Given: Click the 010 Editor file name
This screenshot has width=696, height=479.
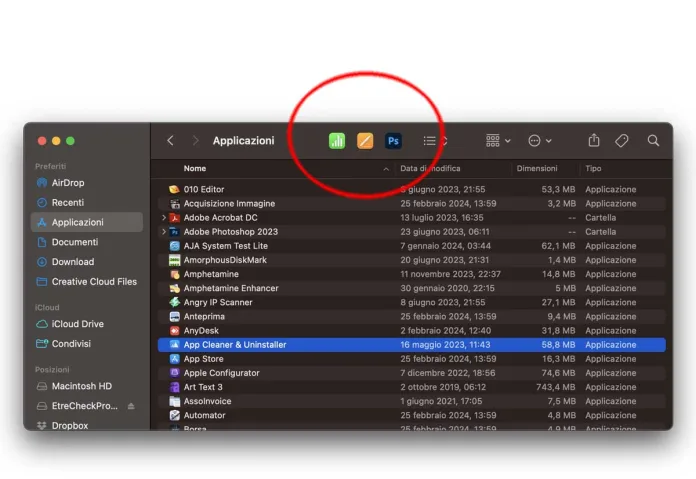Looking at the screenshot, I should coord(204,189).
